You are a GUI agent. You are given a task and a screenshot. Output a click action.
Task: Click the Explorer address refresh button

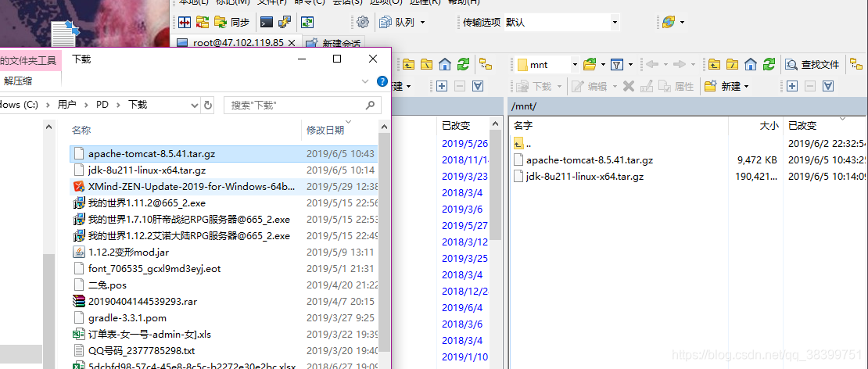click(x=207, y=105)
